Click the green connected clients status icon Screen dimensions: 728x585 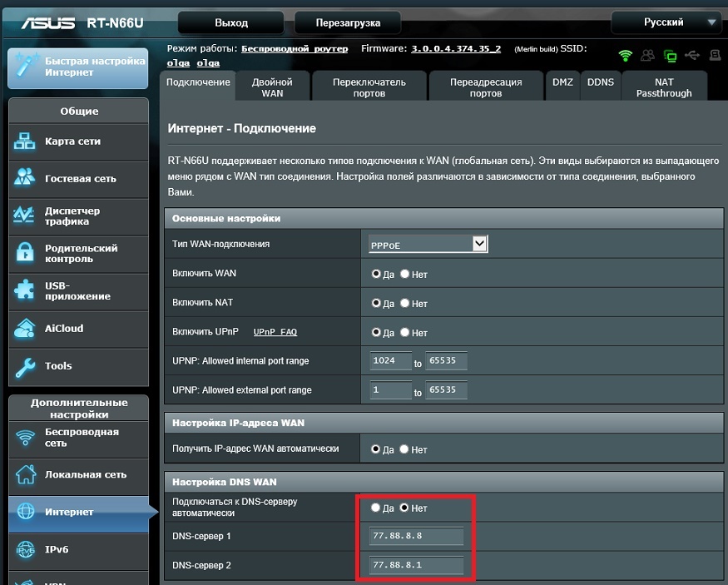coord(670,56)
